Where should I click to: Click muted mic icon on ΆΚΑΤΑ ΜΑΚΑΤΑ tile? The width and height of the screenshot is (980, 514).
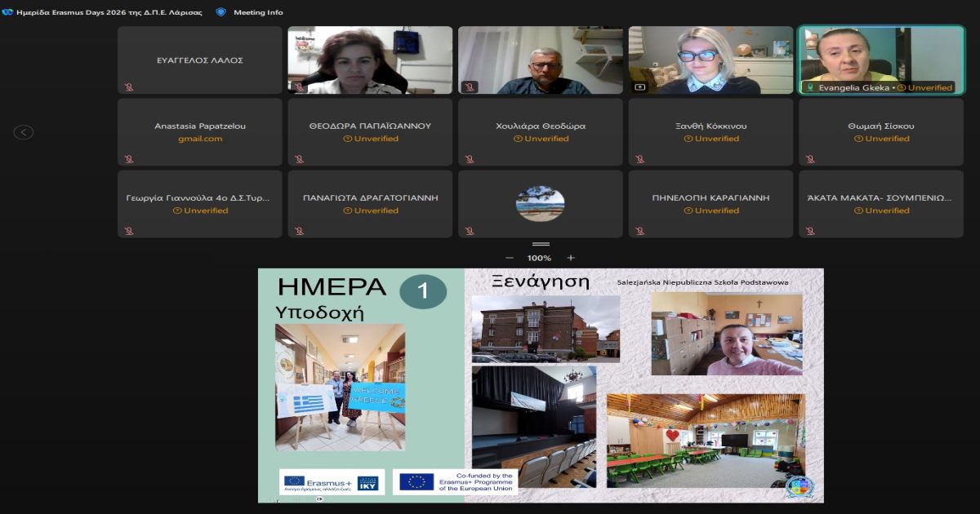(x=810, y=230)
